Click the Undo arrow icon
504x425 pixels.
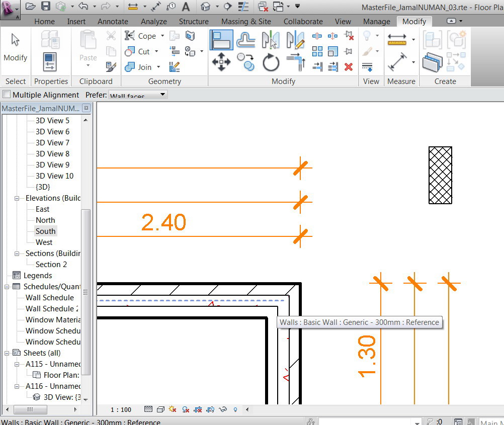pyautogui.click(x=83, y=6)
